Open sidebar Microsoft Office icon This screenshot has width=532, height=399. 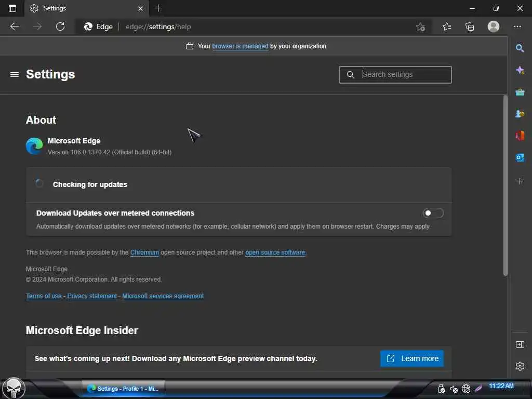pos(520,136)
